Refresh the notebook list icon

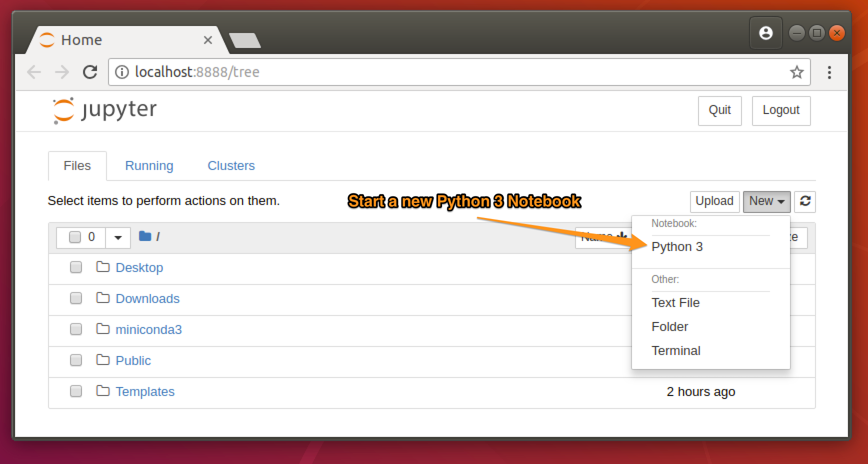tap(805, 201)
